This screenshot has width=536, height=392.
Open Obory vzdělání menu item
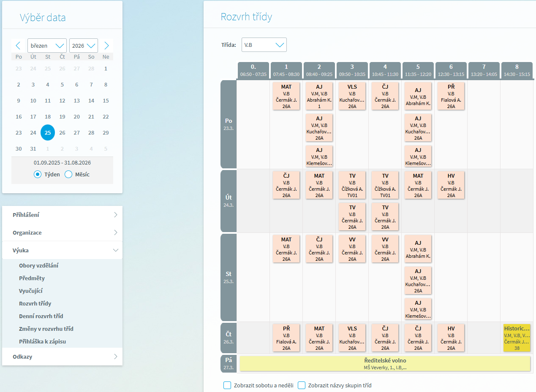point(39,266)
